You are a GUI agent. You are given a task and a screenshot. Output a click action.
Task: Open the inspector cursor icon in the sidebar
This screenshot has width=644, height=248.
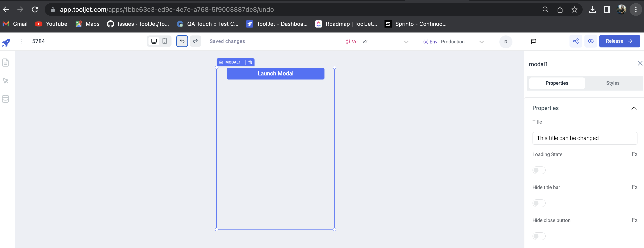click(5, 81)
